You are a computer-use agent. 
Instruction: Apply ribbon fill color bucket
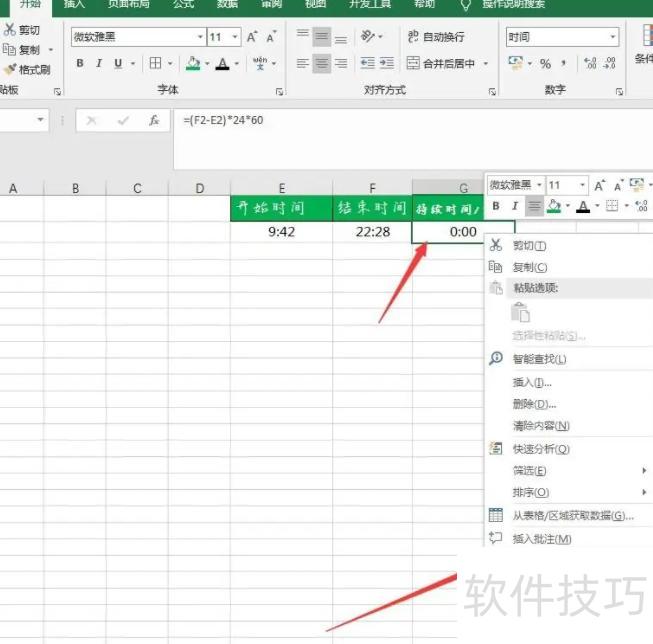[x=193, y=63]
